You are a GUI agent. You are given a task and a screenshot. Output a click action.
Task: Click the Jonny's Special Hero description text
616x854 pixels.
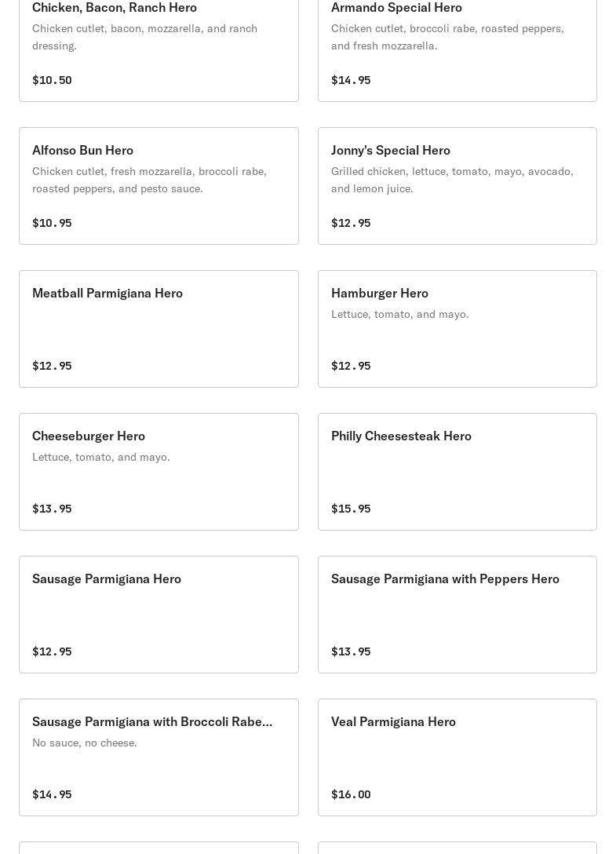(x=452, y=180)
